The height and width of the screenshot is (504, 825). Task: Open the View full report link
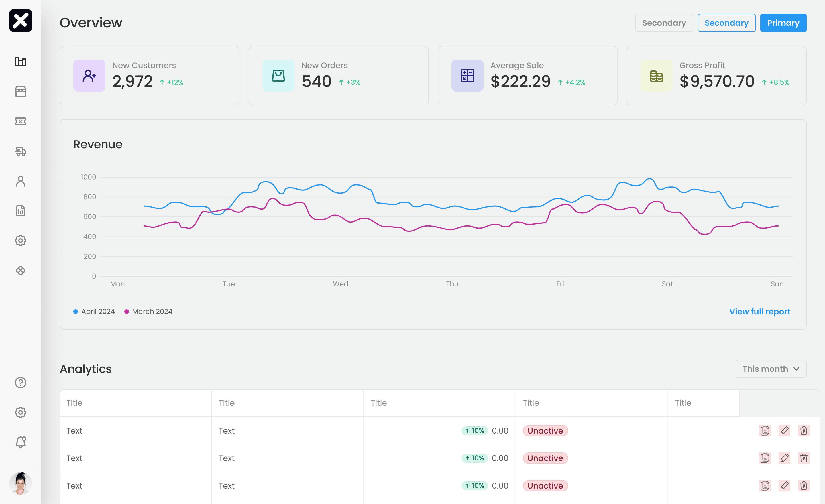(760, 312)
